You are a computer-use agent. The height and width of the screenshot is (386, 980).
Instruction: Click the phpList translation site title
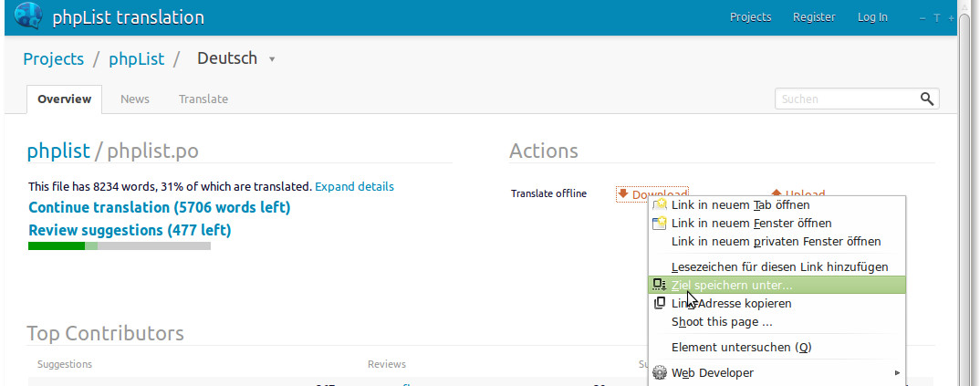pyautogui.click(x=128, y=16)
